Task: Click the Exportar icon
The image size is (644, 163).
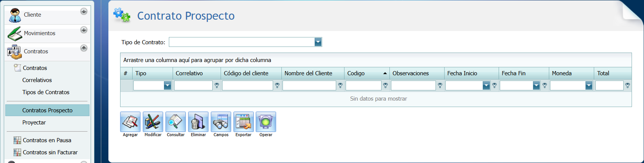Action: (x=244, y=122)
